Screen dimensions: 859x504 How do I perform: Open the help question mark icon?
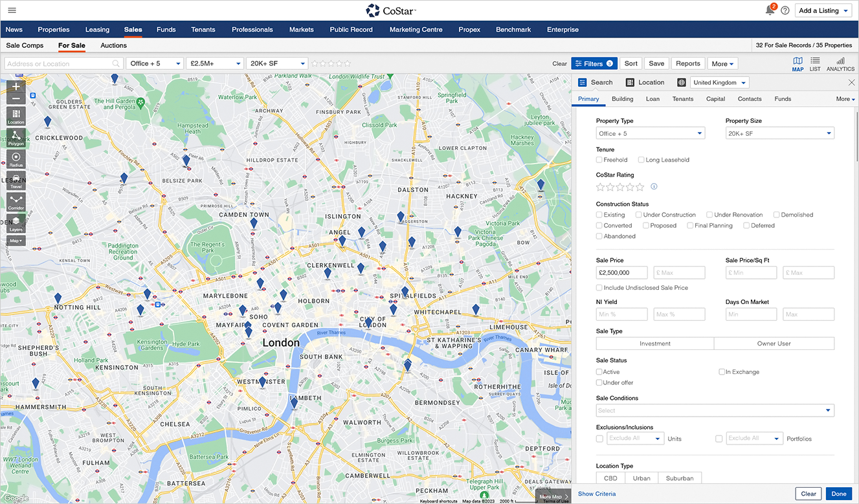[785, 10]
